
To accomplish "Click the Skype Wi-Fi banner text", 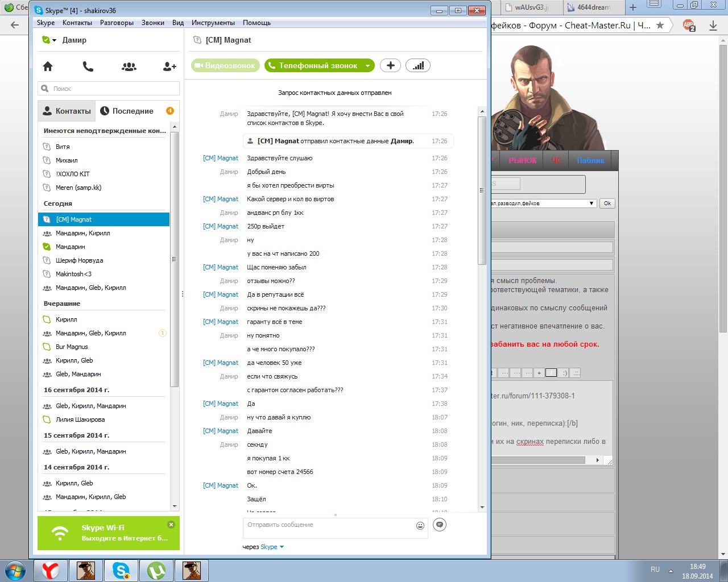I will [x=125, y=533].
